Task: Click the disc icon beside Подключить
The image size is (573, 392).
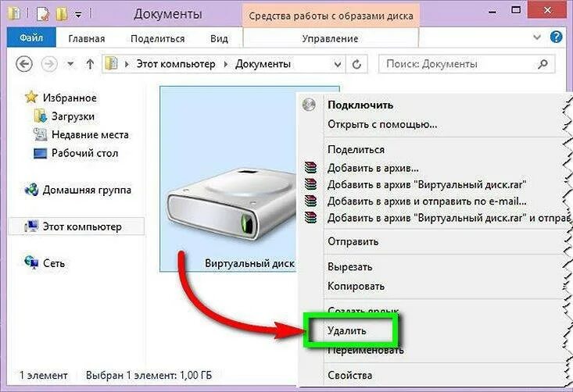Action: [x=309, y=105]
